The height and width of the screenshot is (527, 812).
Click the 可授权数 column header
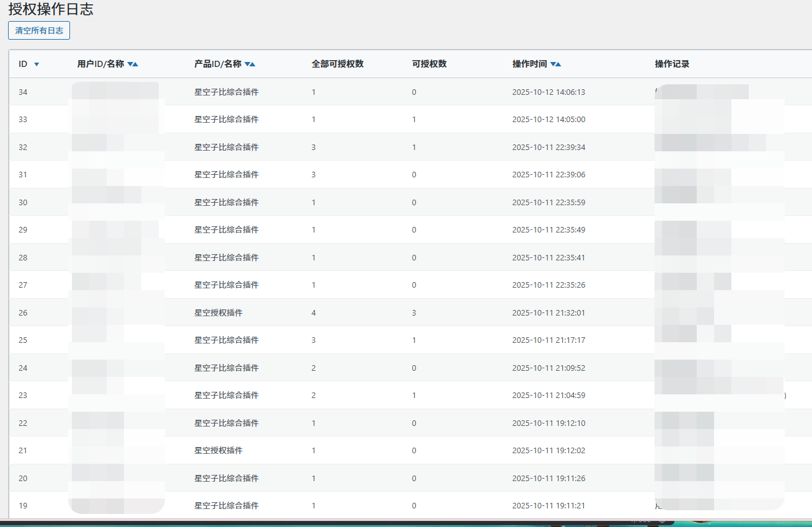[x=429, y=64]
